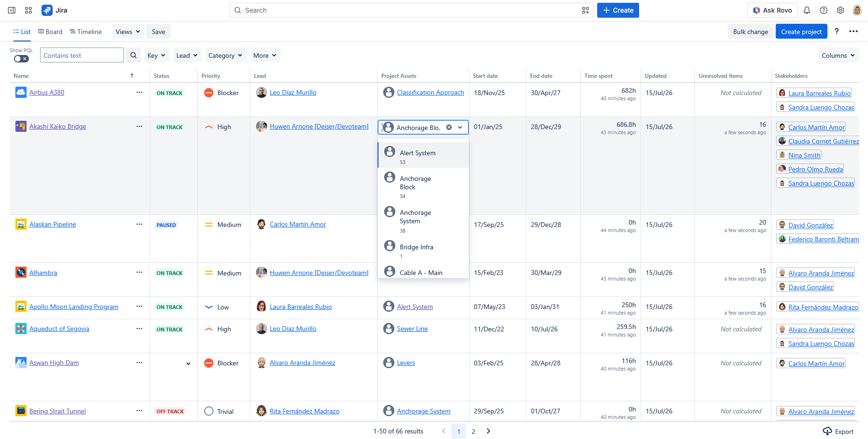Viewport: 868px width, 439px height.
Task: Click the Create project button
Action: [801, 32]
